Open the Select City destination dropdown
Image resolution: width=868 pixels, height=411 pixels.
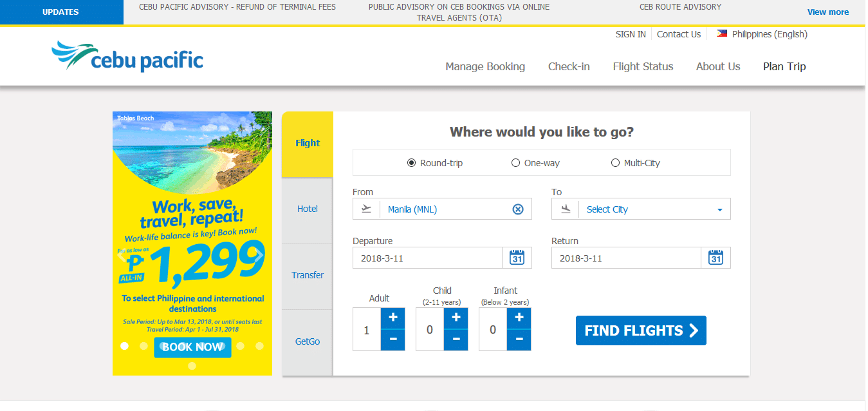point(641,209)
